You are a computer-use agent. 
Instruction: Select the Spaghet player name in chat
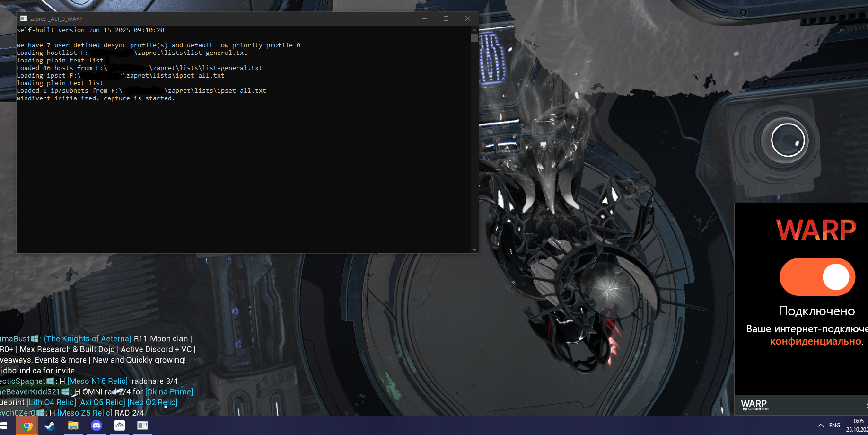click(23, 381)
